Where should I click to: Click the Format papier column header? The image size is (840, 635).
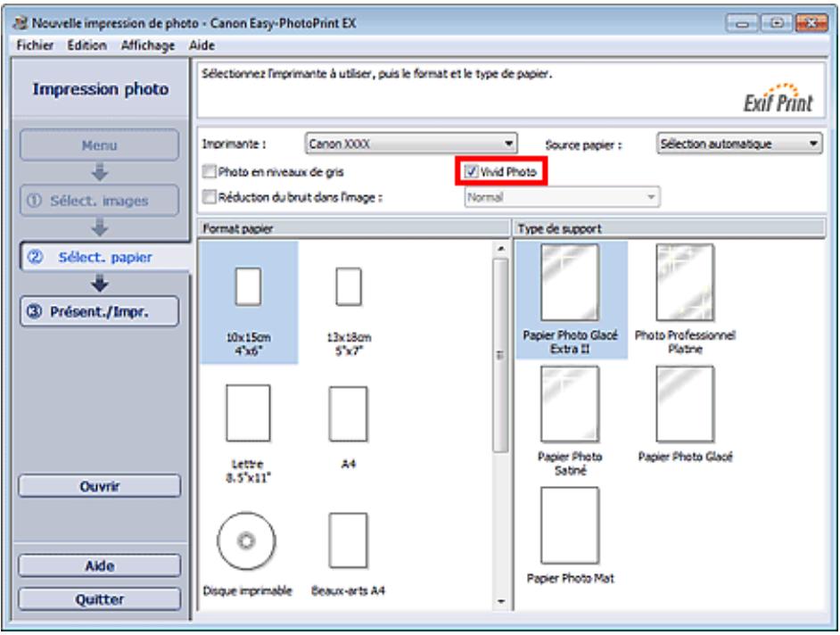[x=354, y=228]
